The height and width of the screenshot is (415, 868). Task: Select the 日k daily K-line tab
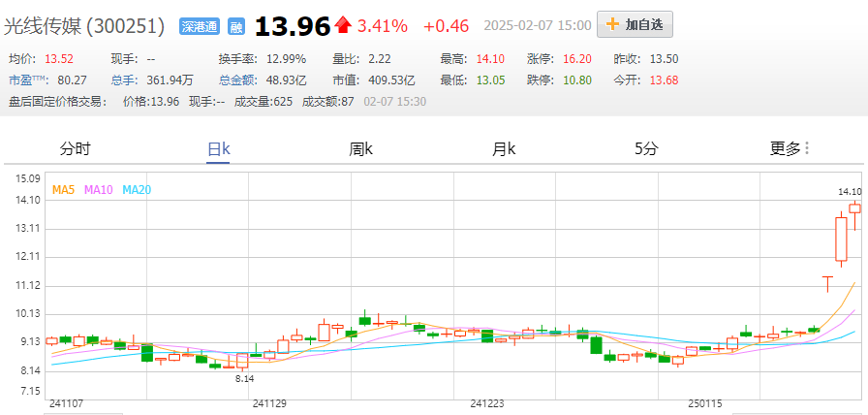coord(219,148)
